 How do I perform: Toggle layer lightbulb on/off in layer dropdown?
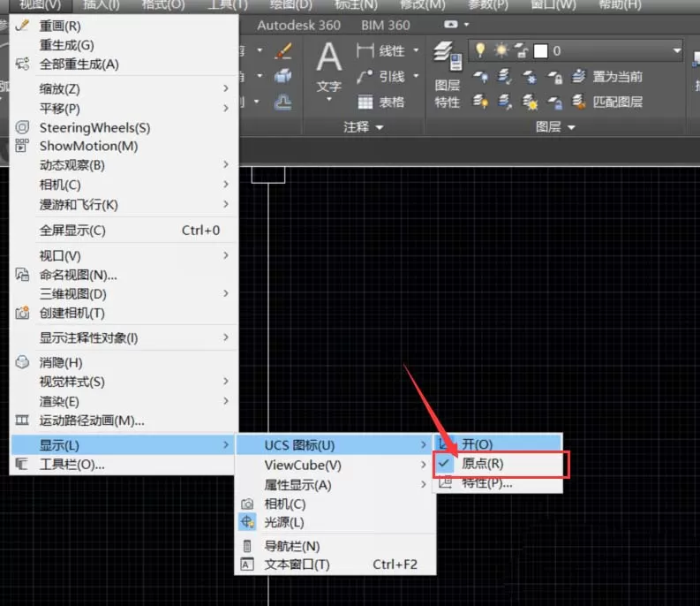click(480, 50)
